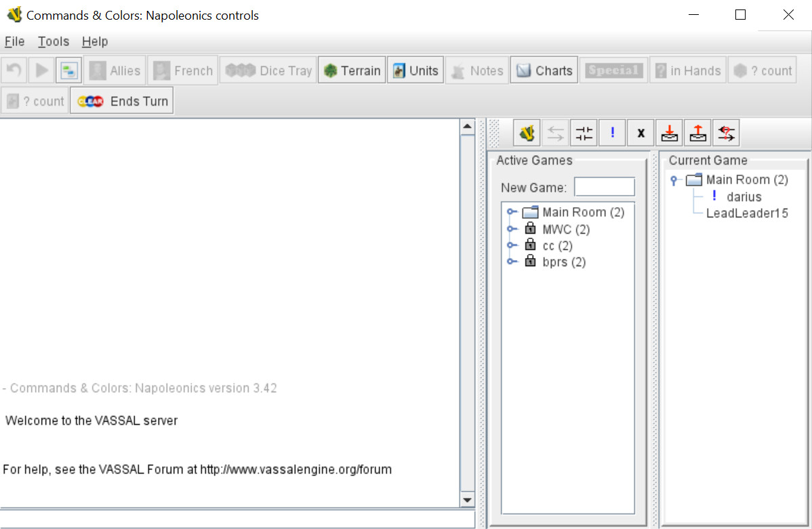The width and height of the screenshot is (812, 529).
Task: Open the server connection settings sliders icon
Action: pos(584,133)
